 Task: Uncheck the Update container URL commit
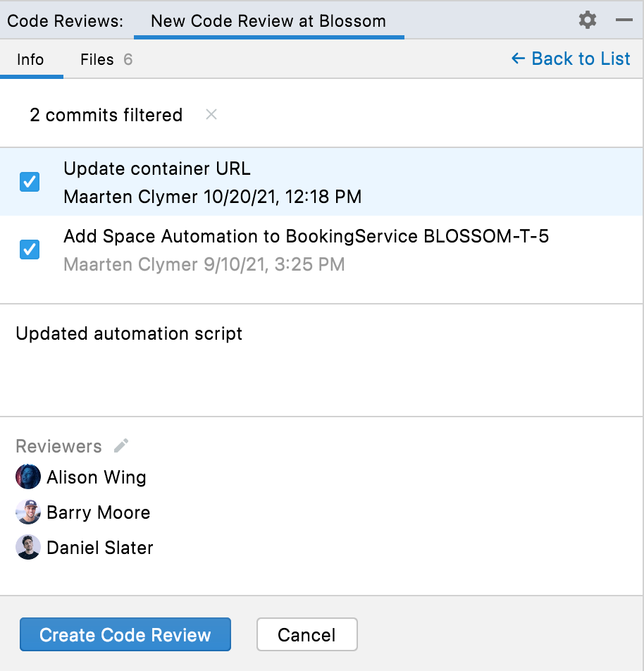29,182
